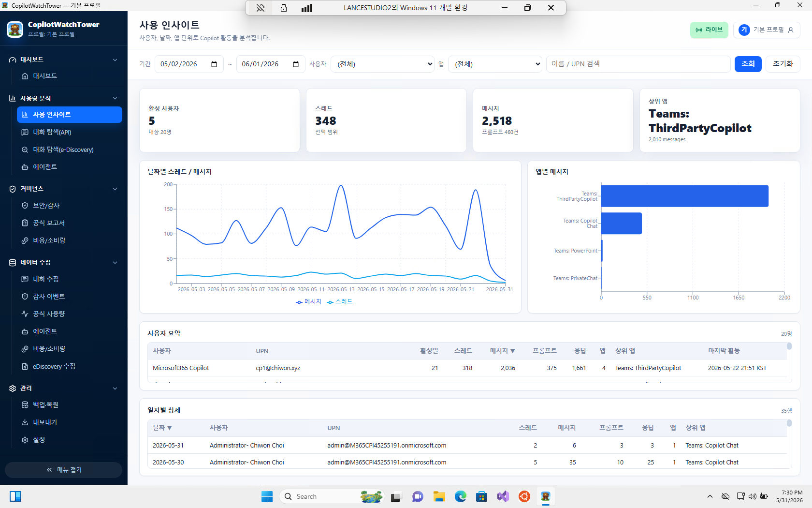Image resolution: width=812 pixels, height=508 pixels.
Task: Open Visual Studio from taskbar
Action: (503, 496)
